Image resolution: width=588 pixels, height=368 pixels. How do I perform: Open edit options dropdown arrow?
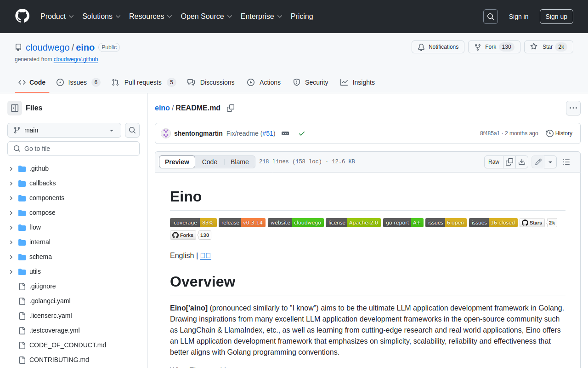(551, 162)
